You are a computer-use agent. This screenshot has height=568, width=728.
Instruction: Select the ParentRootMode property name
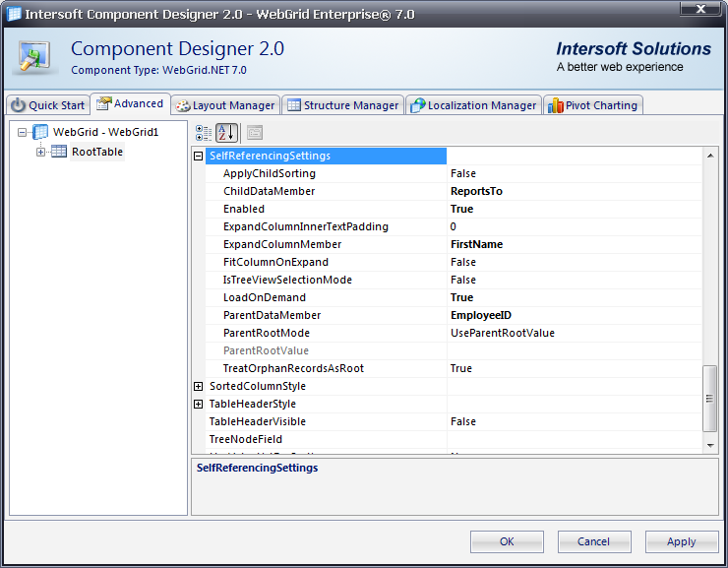click(266, 333)
